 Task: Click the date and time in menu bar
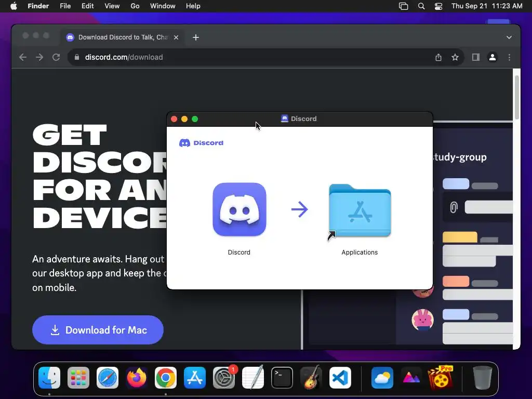pos(487,6)
